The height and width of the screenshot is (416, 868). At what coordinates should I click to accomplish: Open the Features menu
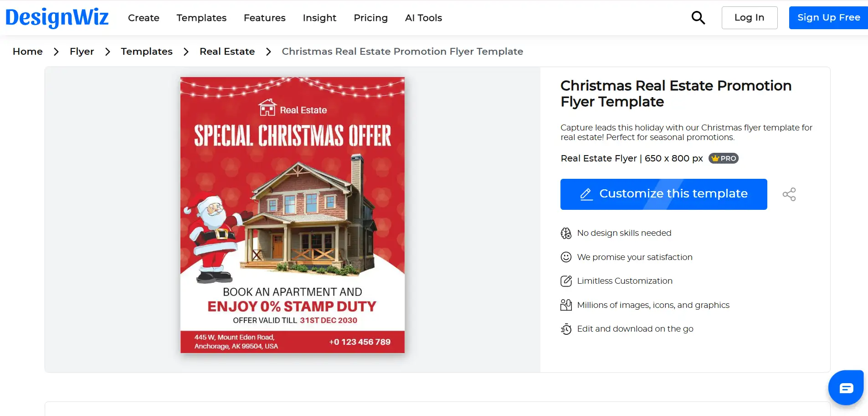coord(265,18)
